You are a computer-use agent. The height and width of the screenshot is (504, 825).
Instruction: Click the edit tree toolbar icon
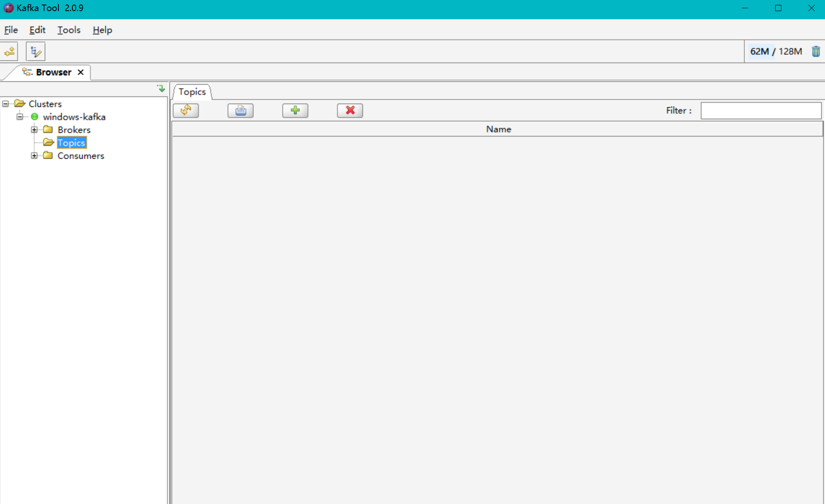(36, 52)
